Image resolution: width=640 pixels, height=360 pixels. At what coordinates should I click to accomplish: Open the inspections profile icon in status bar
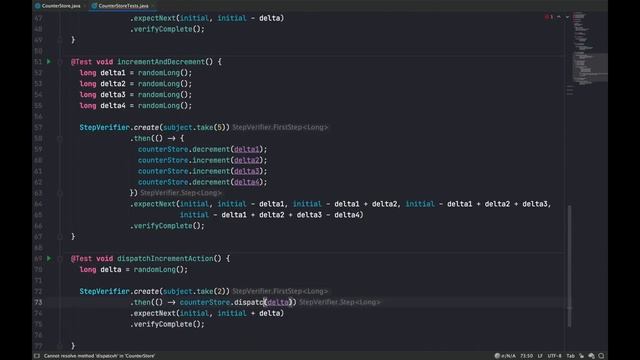[591, 356]
